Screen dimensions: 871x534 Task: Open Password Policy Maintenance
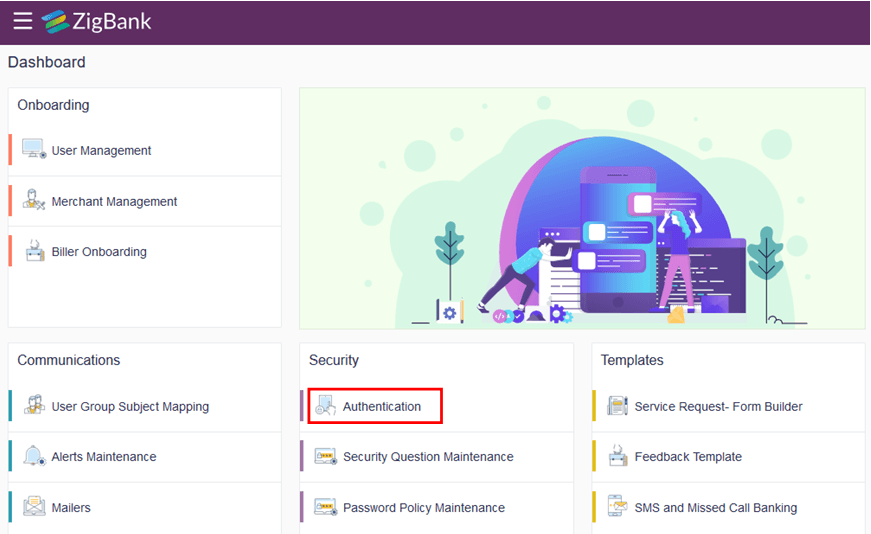click(424, 508)
